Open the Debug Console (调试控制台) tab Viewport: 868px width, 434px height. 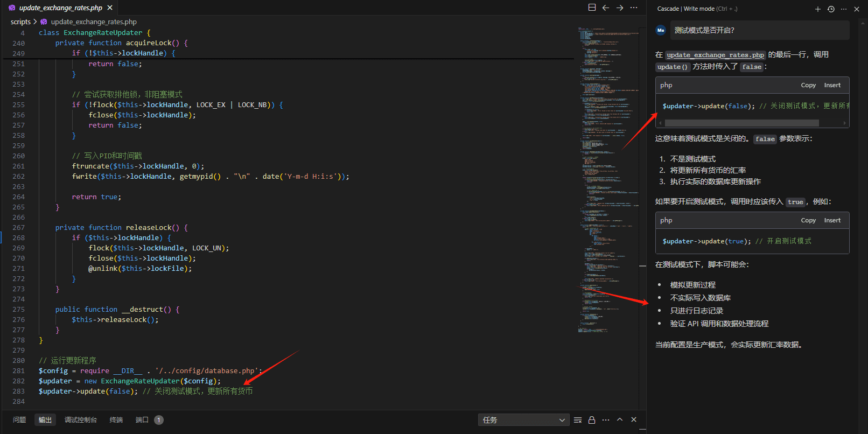click(81, 420)
